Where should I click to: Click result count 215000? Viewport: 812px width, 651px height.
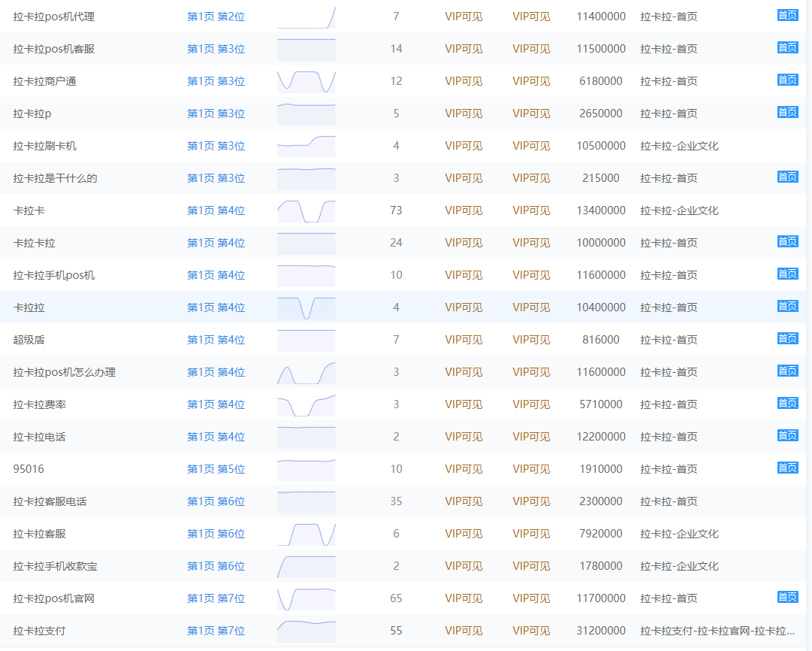[x=601, y=178]
